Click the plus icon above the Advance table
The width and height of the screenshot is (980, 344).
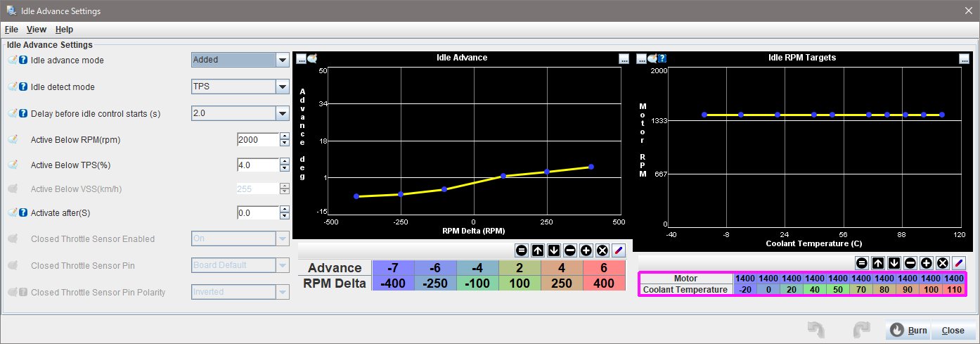click(x=586, y=250)
